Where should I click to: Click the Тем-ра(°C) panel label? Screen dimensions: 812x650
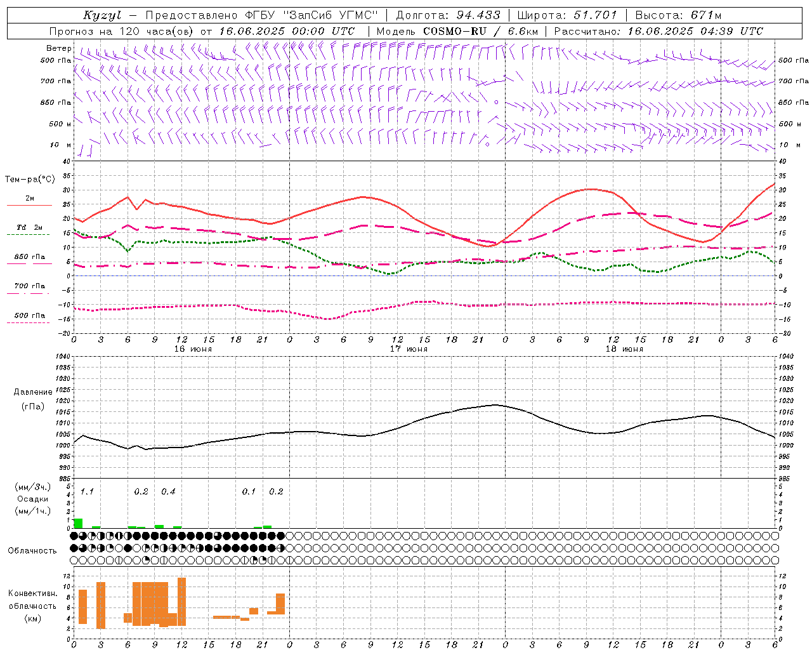tap(30, 180)
